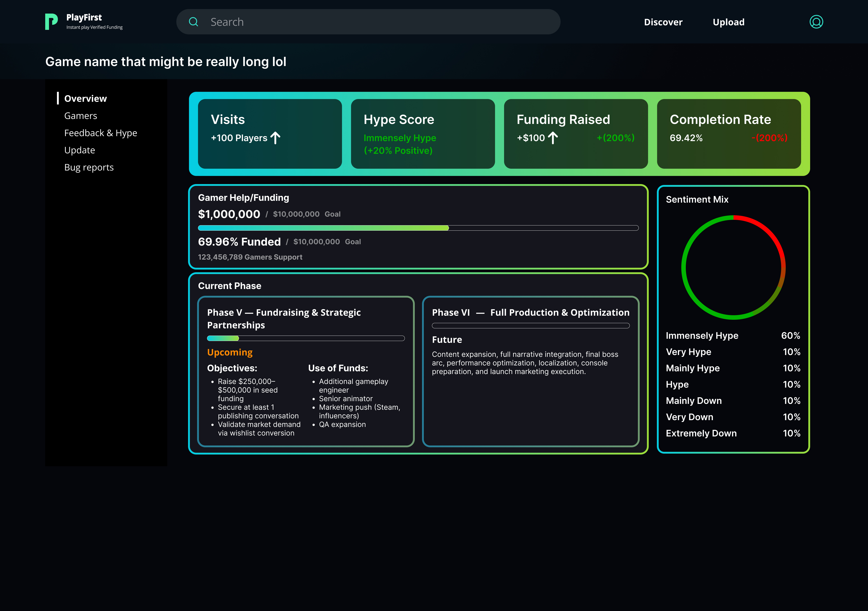Viewport: 868px width, 611px height.
Task: Click the upward arrow in Funding Raised card
Action: pos(553,138)
